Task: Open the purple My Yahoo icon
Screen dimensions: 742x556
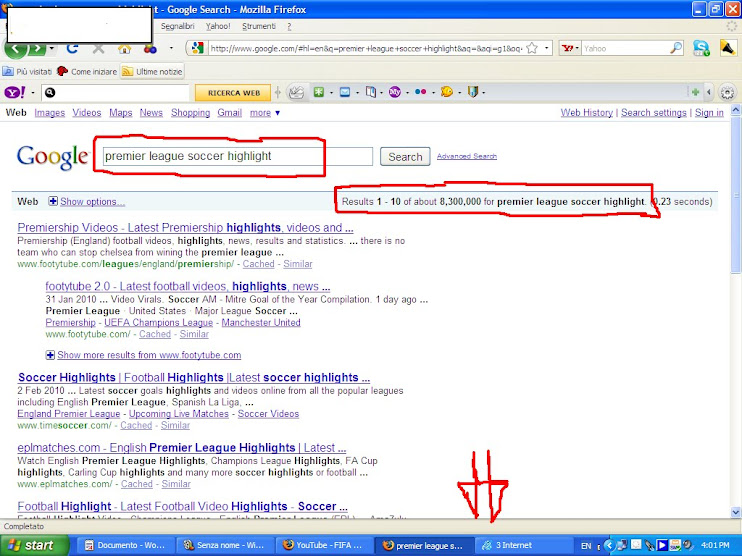Action: point(395,92)
